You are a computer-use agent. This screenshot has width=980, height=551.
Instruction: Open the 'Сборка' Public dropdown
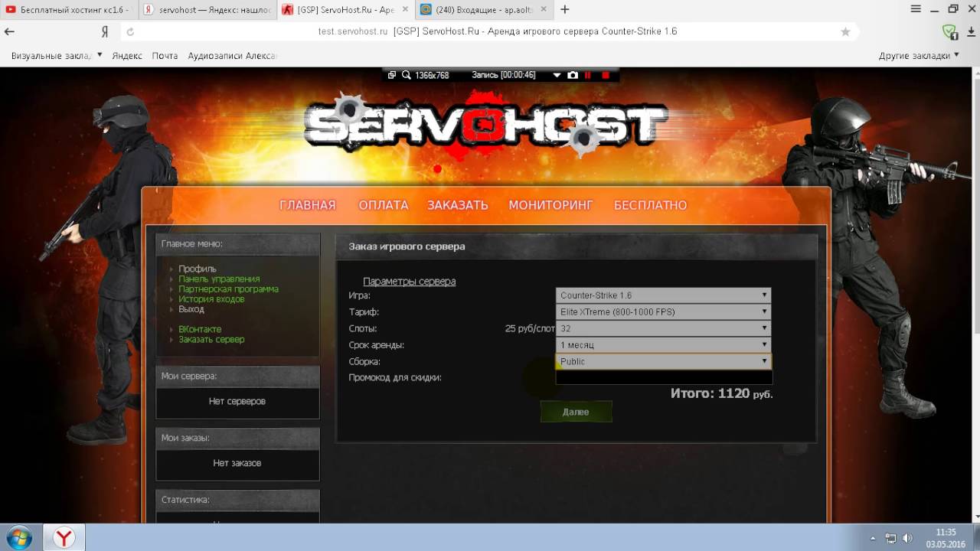[x=663, y=361]
